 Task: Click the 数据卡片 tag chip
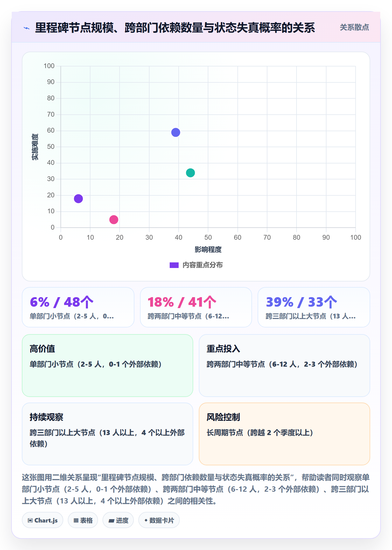[x=159, y=520]
